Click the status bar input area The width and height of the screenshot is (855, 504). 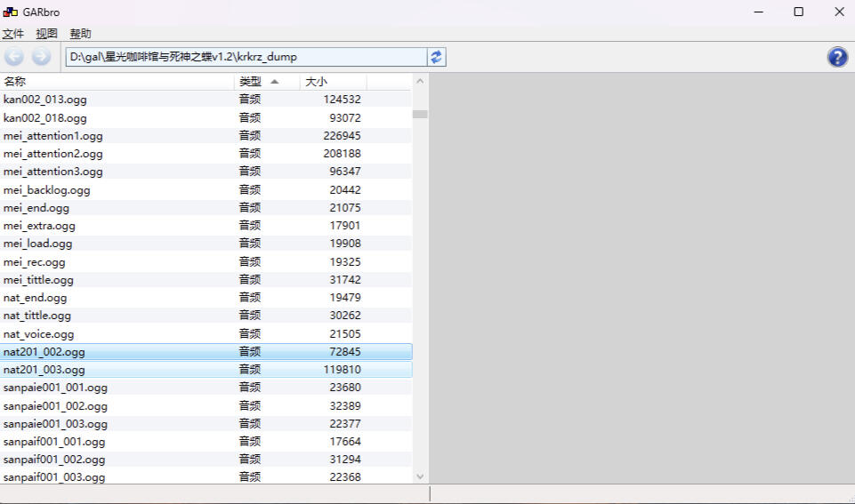pyautogui.click(x=214, y=493)
